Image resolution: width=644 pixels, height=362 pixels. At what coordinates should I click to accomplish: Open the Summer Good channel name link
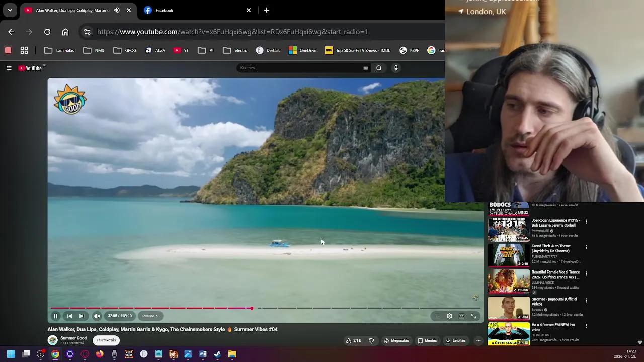(73, 338)
